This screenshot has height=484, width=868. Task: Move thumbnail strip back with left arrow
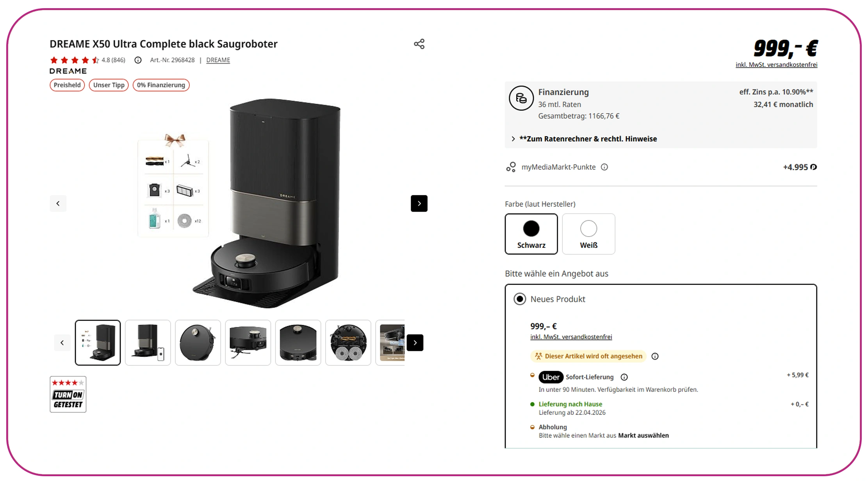62,343
